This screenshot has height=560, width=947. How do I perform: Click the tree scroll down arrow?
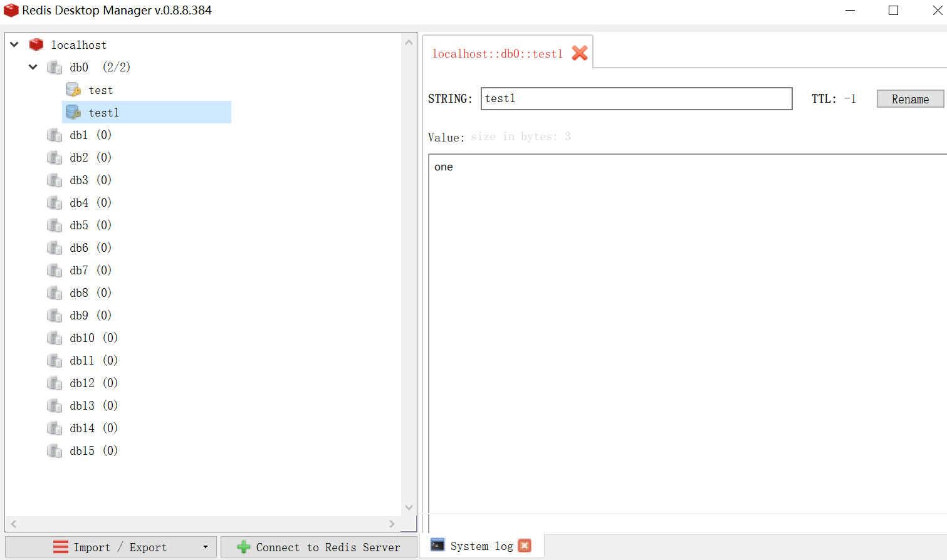tap(409, 507)
